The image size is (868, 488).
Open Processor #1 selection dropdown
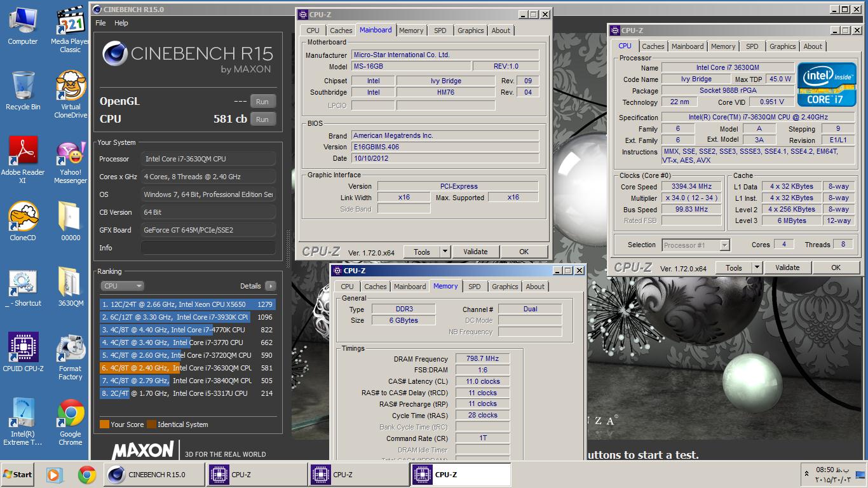point(695,245)
